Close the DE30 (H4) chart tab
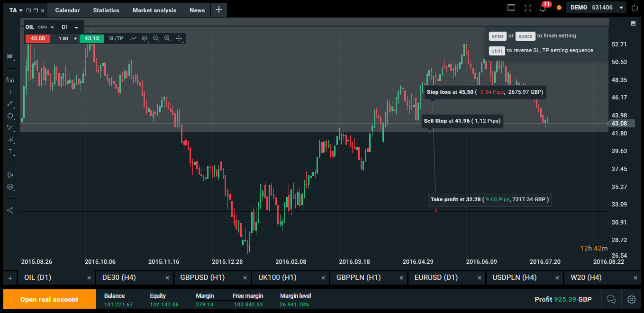This screenshot has height=313, width=644. point(167,278)
